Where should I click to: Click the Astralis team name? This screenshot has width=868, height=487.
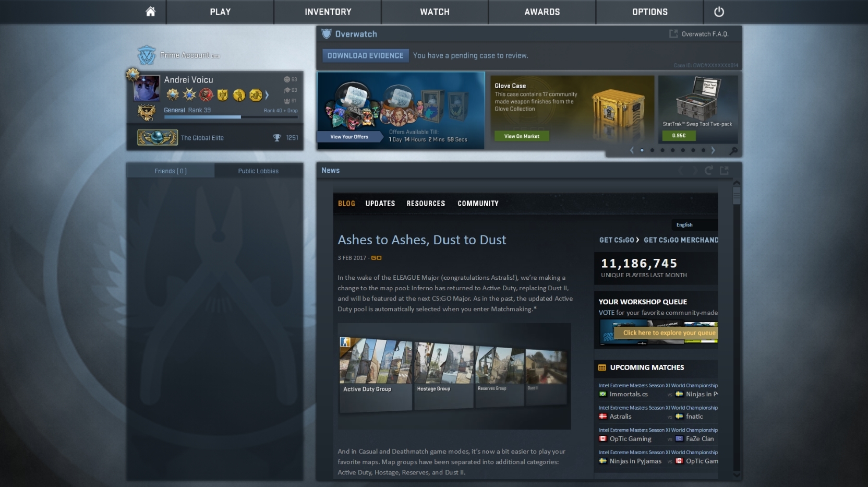coord(621,417)
